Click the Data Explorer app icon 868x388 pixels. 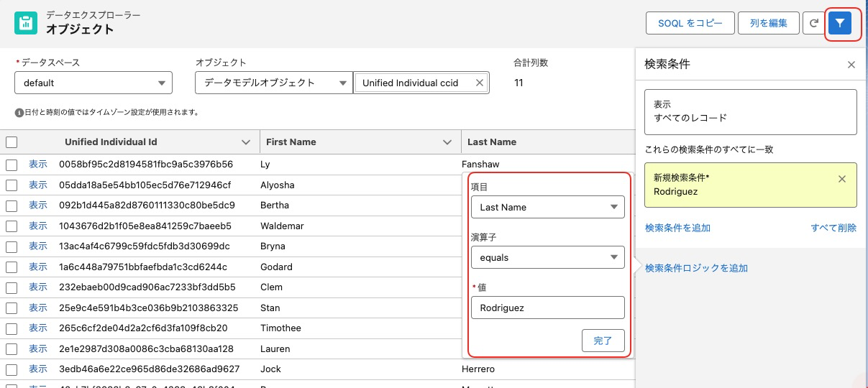(x=27, y=22)
